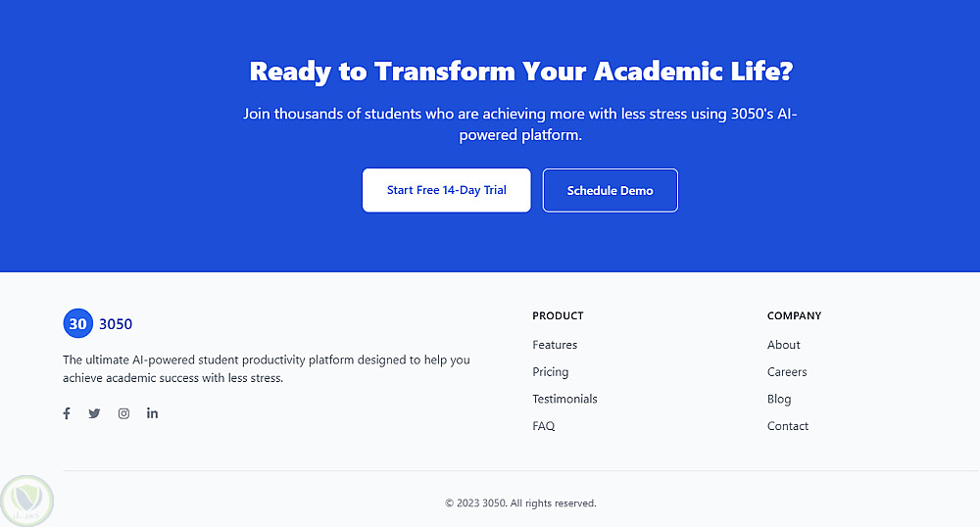This screenshot has width=980, height=527.
Task: Start the Free 14-Day Trial
Action: pos(446,190)
